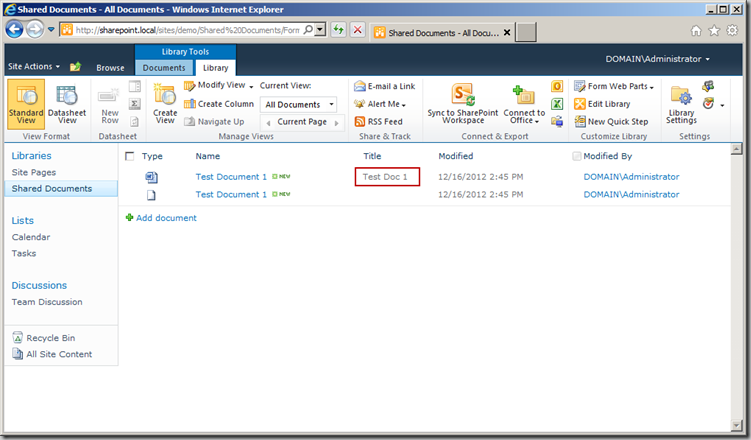Open the DOMAIN\Administrator user menu
Image resolution: width=751 pixels, height=440 pixels.
[657, 59]
